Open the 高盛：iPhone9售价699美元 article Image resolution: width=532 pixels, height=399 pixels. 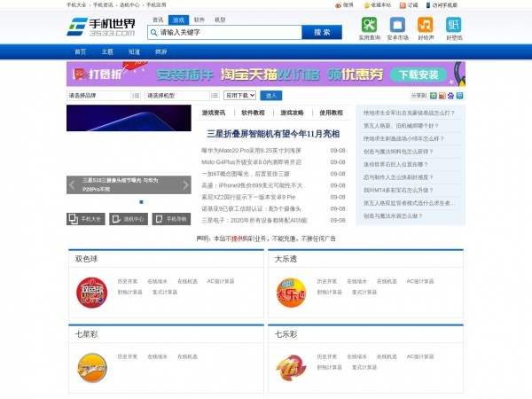pyautogui.click(x=252, y=185)
